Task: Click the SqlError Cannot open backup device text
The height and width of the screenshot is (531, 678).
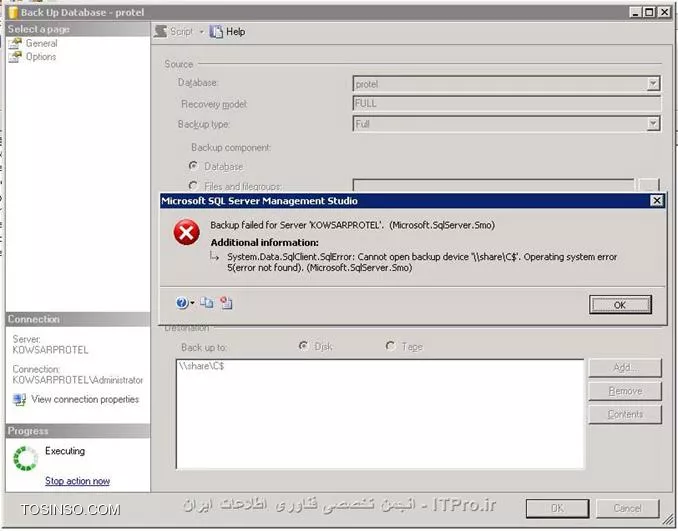Action: (422, 262)
